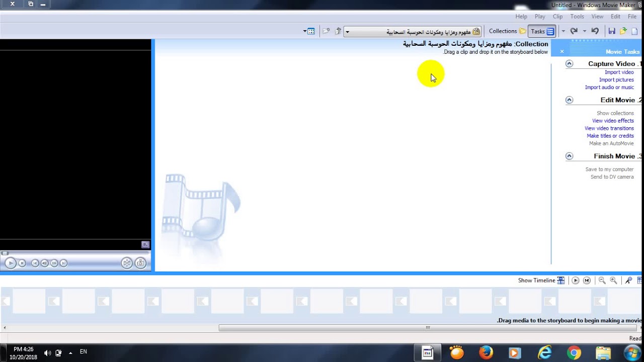
Task: Open the Windows Start menu orb
Action: (632, 353)
